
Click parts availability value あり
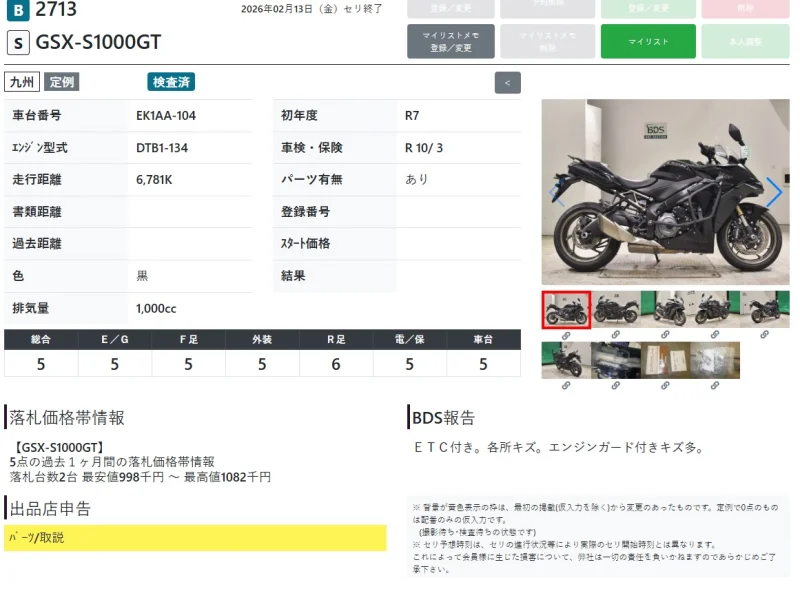(x=417, y=179)
